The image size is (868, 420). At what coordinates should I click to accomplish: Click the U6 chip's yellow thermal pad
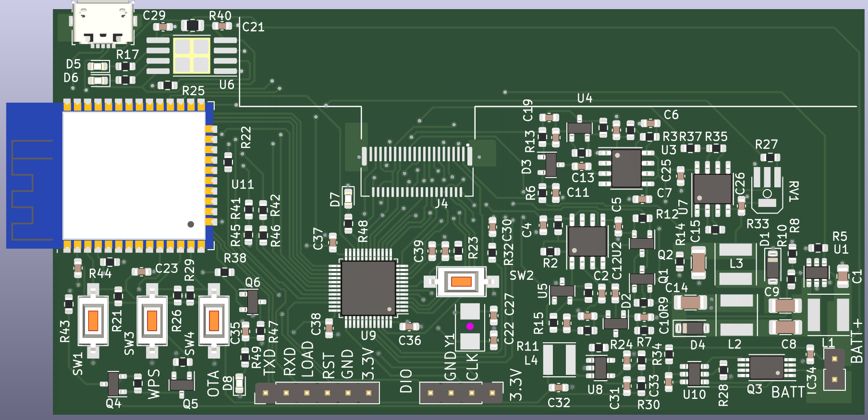click(192, 56)
